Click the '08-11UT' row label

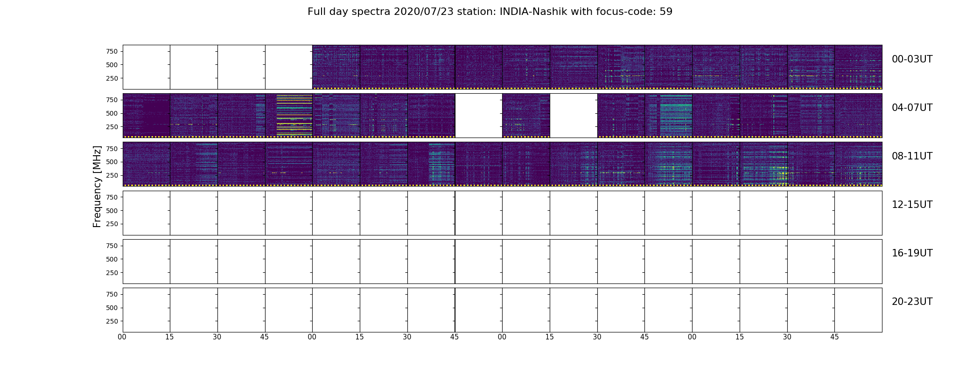tap(912, 156)
